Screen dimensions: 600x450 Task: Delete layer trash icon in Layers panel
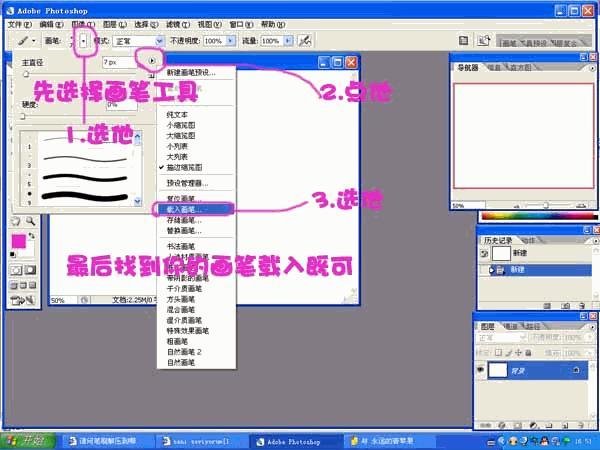pos(581,425)
